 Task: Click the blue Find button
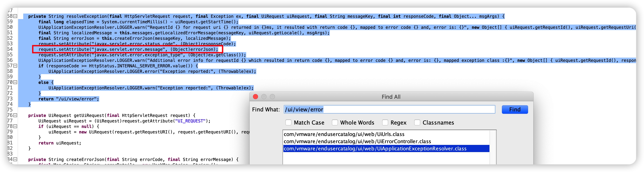tap(515, 110)
